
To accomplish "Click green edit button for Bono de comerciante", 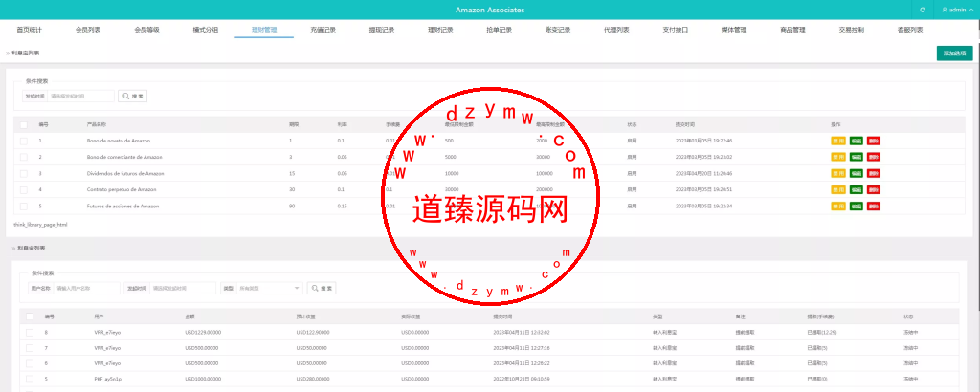I will pos(857,158).
